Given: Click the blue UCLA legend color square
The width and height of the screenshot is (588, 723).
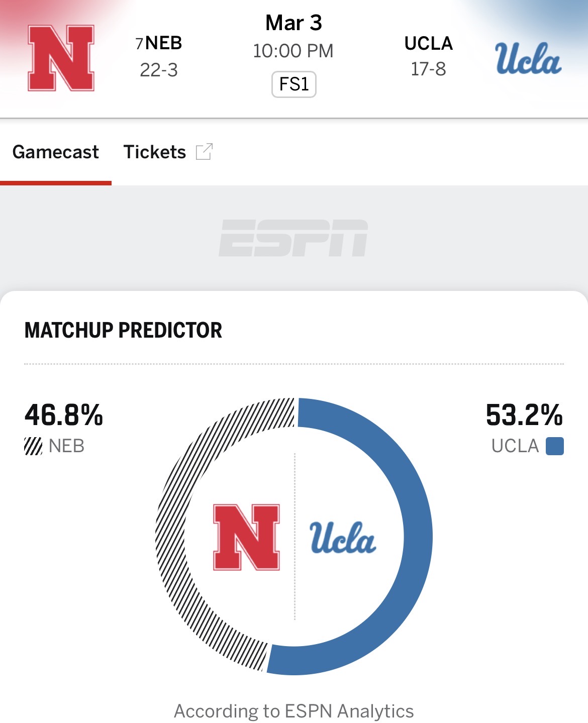Looking at the screenshot, I should [x=554, y=446].
